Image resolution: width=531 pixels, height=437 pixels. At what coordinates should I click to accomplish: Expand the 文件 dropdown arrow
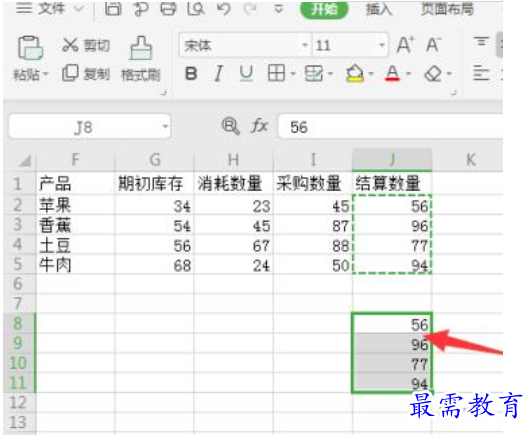79,8
